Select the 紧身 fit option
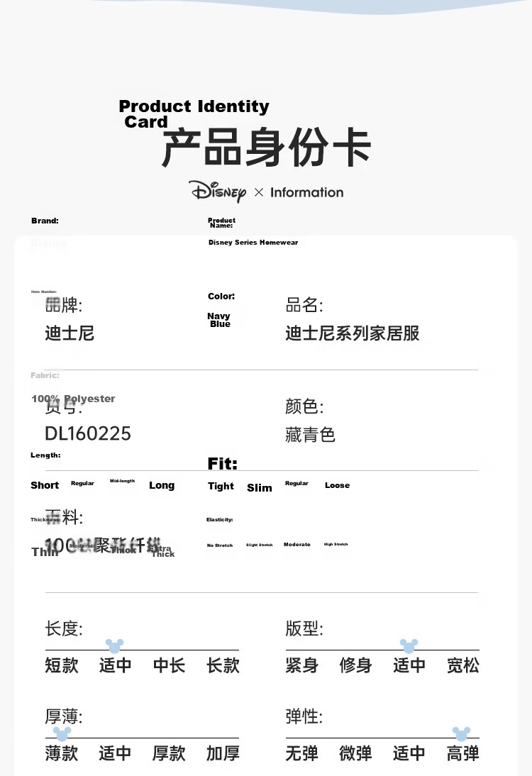The width and height of the screenshot is (532, 776). [302, 665]
